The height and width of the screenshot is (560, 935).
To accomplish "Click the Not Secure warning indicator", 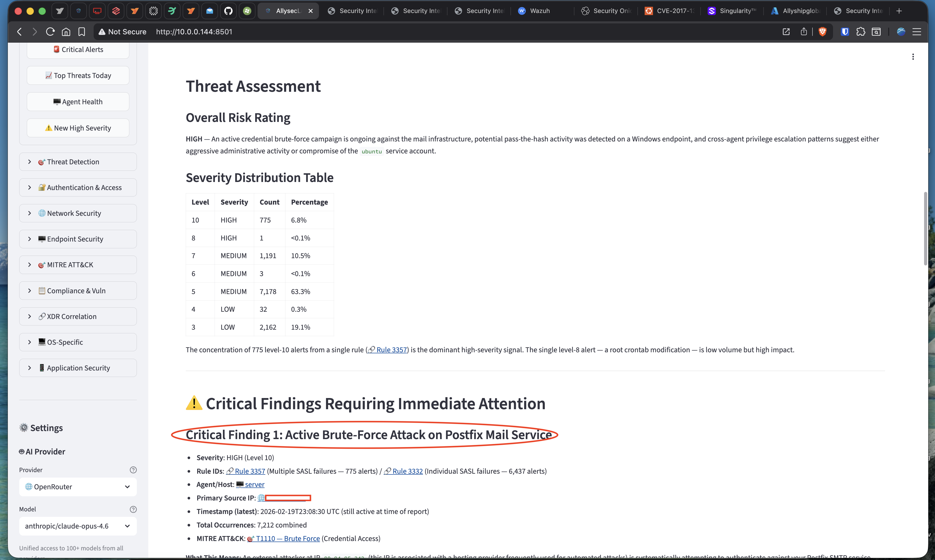I will pyautogui.click(x=122, y=32).
